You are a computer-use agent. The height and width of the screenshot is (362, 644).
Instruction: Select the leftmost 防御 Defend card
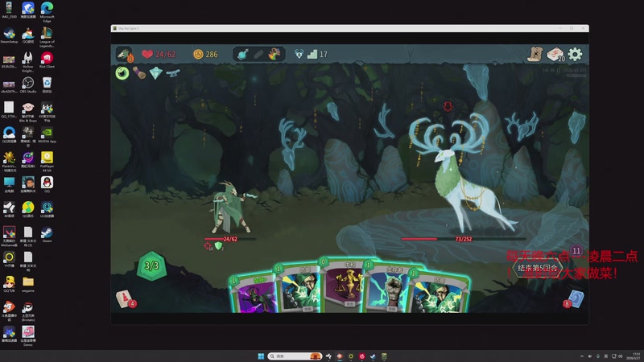point(299,290)
